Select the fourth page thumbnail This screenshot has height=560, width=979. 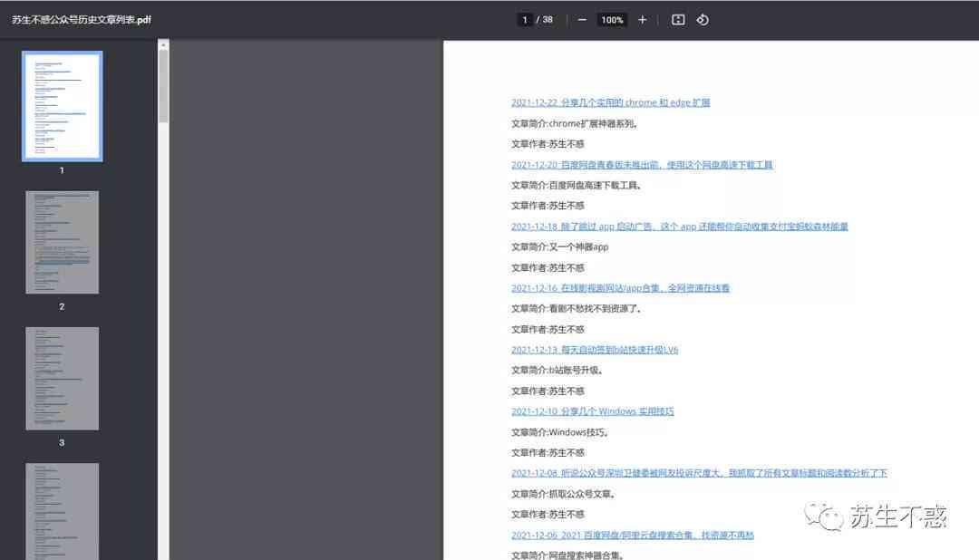pos(62,511)
